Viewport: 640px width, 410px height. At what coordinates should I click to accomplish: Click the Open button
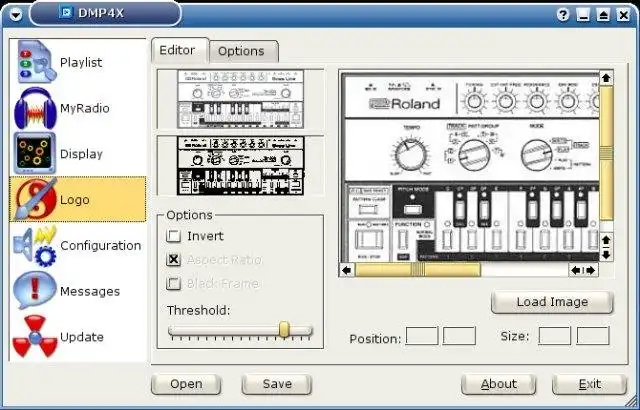coord(186,384)
